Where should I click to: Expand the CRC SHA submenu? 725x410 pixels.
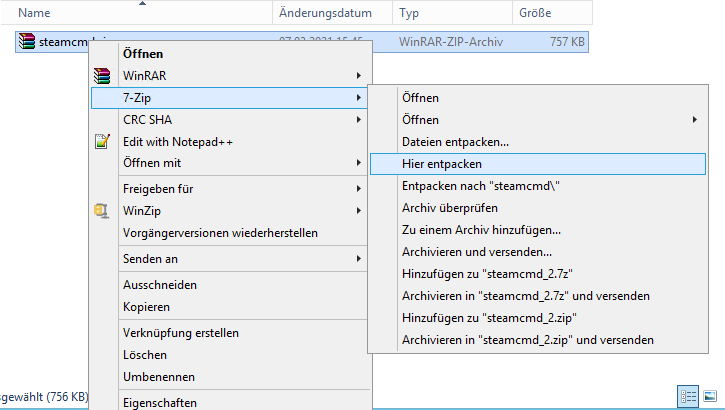pos(228,120)
